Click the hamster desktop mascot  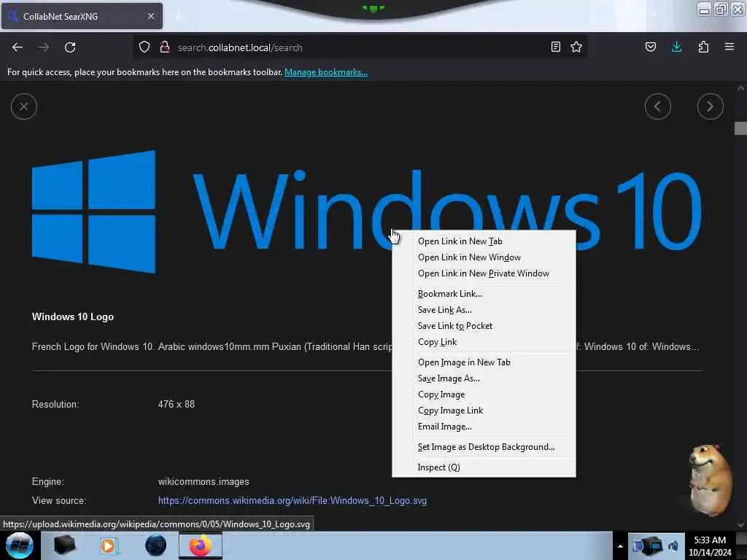(x=709, y=480)
